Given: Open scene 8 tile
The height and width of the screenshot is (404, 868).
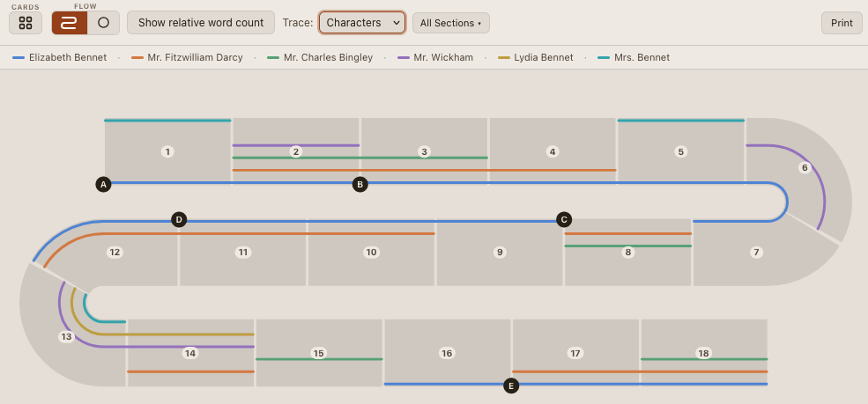Looking at the screenshot, I should click(x=627, y=253).
